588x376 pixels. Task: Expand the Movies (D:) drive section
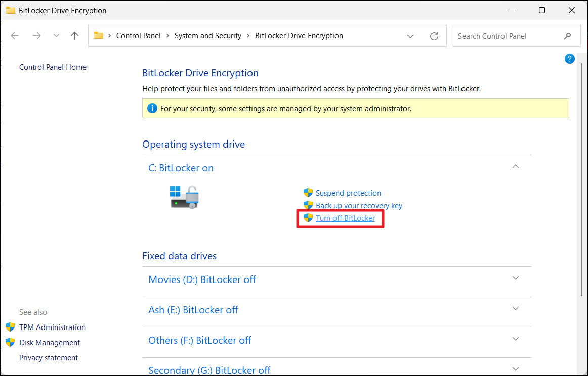(516, 278)
